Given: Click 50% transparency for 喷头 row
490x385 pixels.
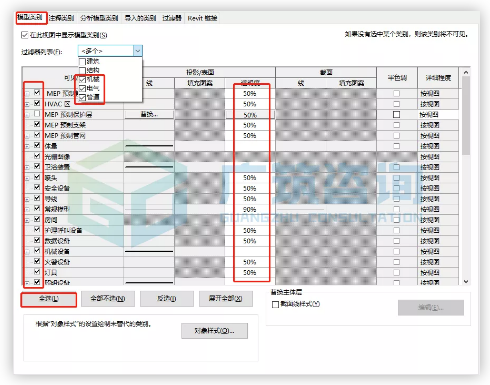Looking at the screenshot, I should pyautogui.click(x=250, y=178).
